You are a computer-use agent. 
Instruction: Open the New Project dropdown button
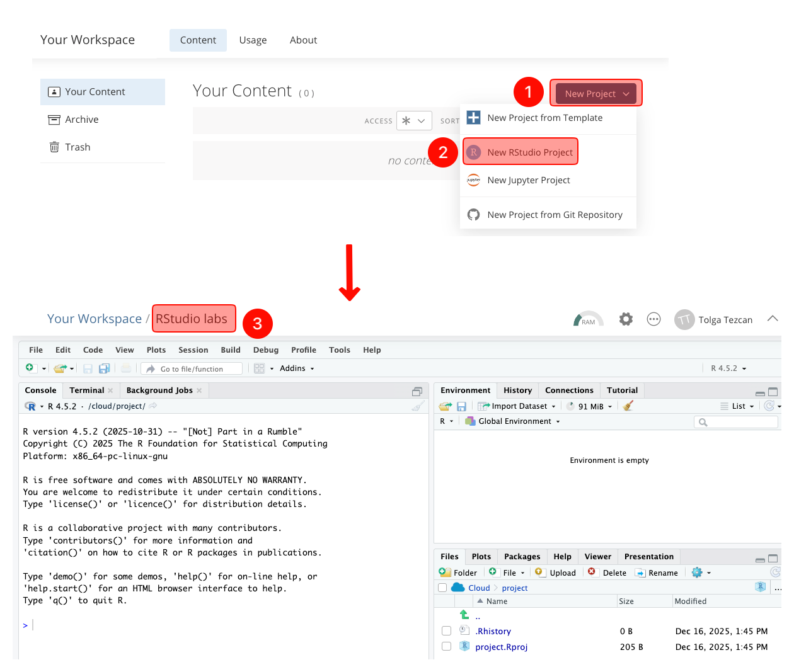click(596, 94)
